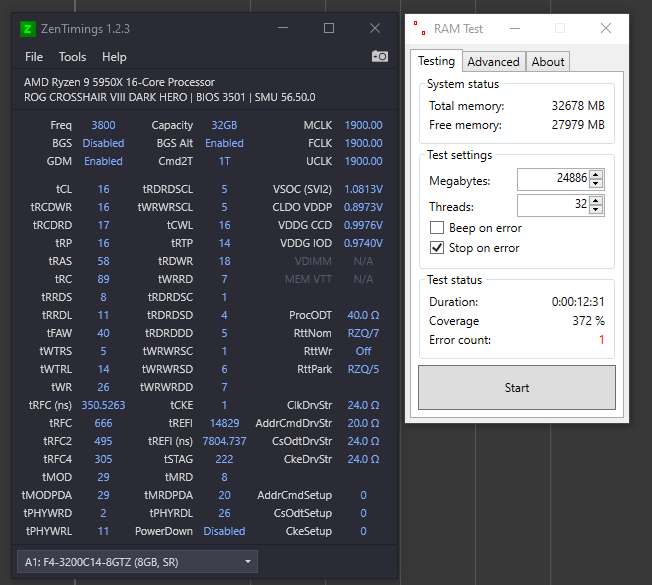Click the tRFC (ns) value 350.5263
Viewport: 652px width, 585px height.
(x=103, y=405)
